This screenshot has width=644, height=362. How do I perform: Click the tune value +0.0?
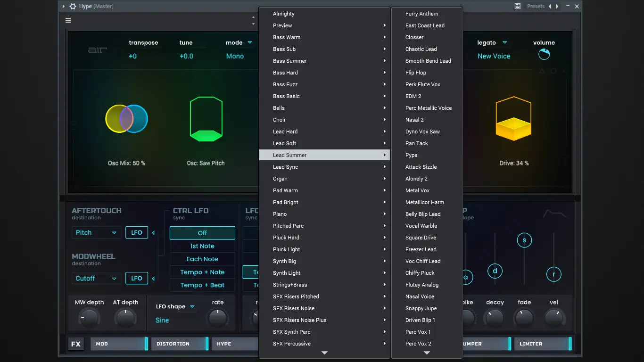point(186,56)
